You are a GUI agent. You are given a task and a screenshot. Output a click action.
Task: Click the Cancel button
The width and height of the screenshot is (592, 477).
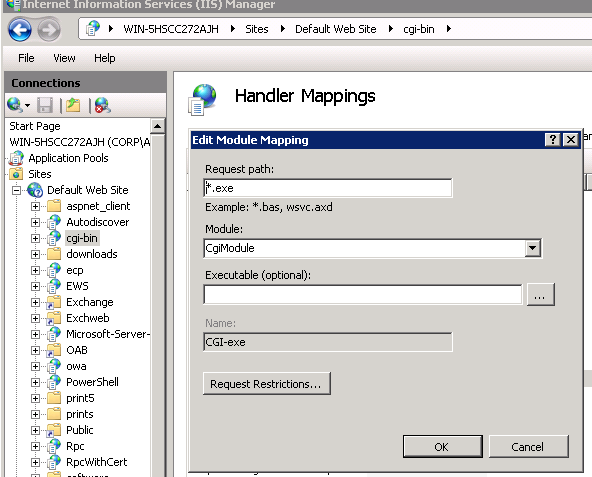pos(528,446)
